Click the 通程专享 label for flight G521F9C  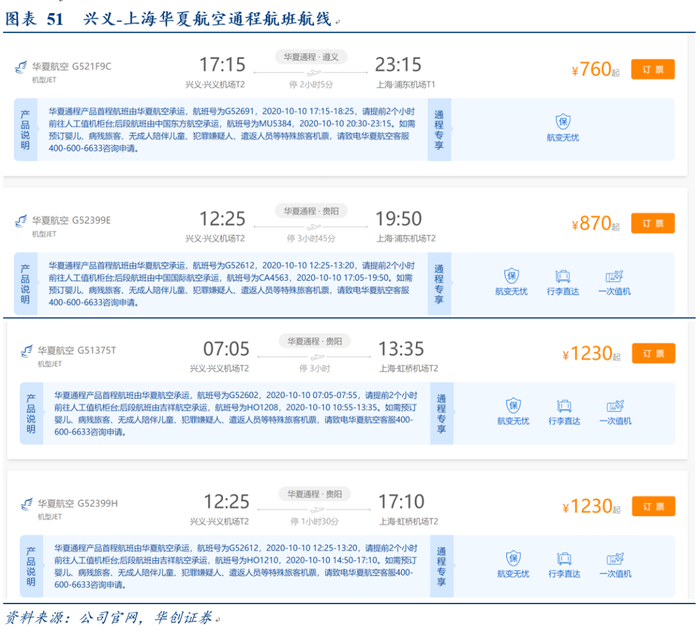click(x=439, y=129)
